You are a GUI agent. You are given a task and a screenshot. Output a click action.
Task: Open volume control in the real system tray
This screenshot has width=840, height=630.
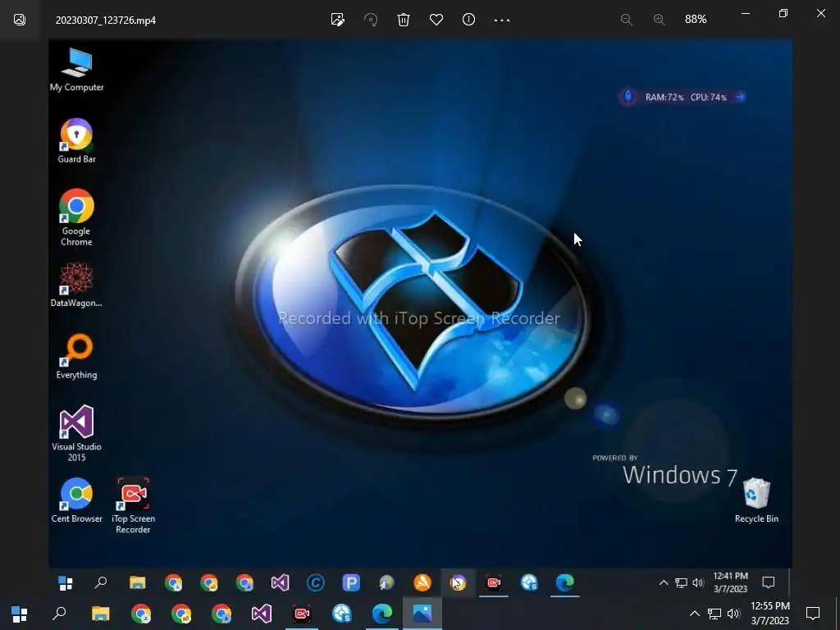point(733,614)
